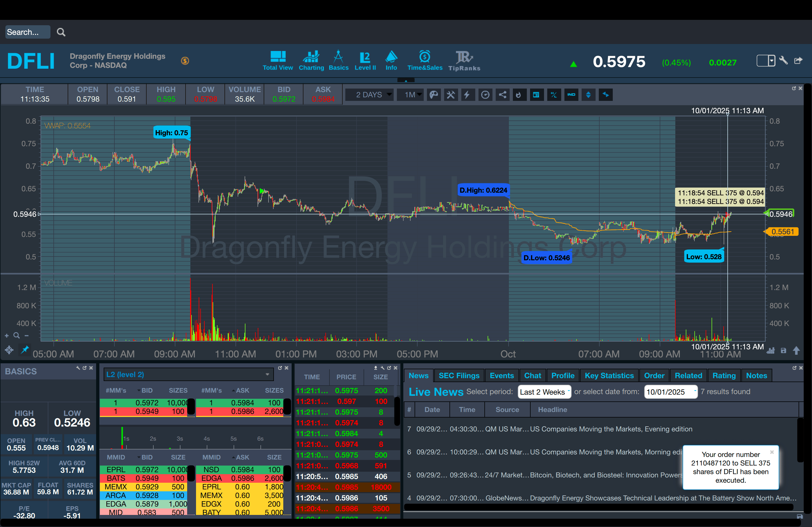Click the chart tools wrench-hammer icon

pos(451,95)
